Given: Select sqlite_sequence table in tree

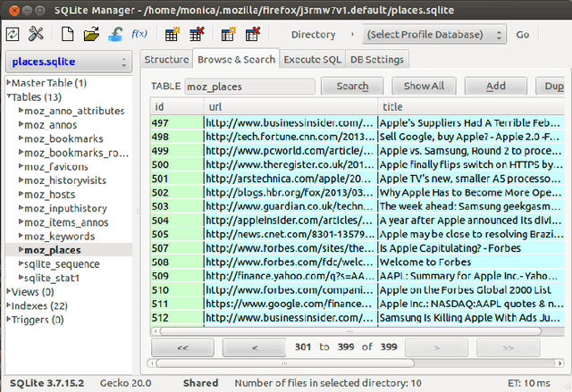Looking at the screenshot, I should click(62, 264).
